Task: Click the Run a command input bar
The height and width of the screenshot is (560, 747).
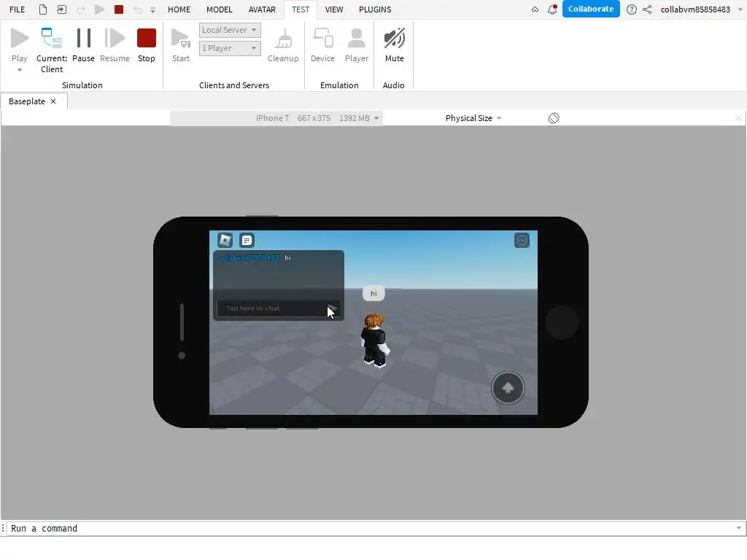Action: [x=371, y=528]
